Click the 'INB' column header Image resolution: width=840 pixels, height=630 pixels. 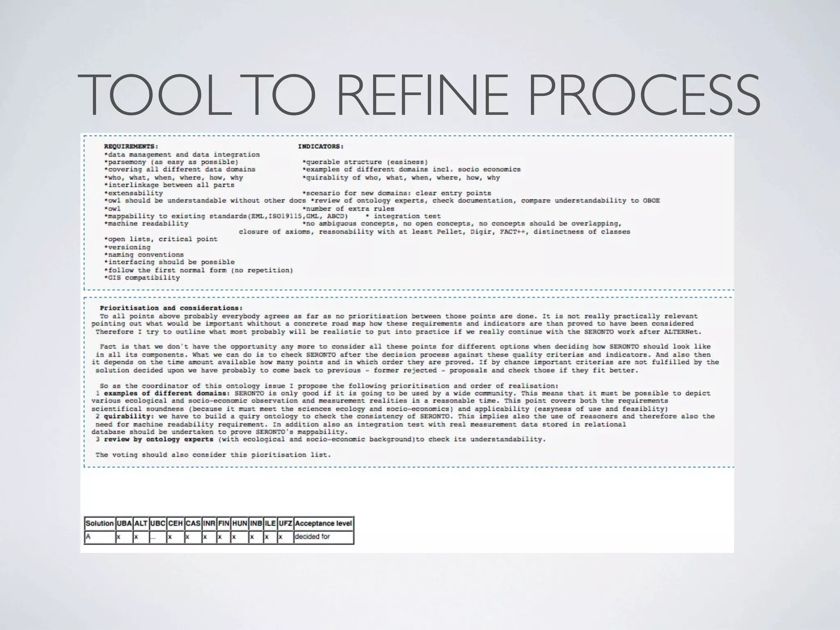pos(256,523)
